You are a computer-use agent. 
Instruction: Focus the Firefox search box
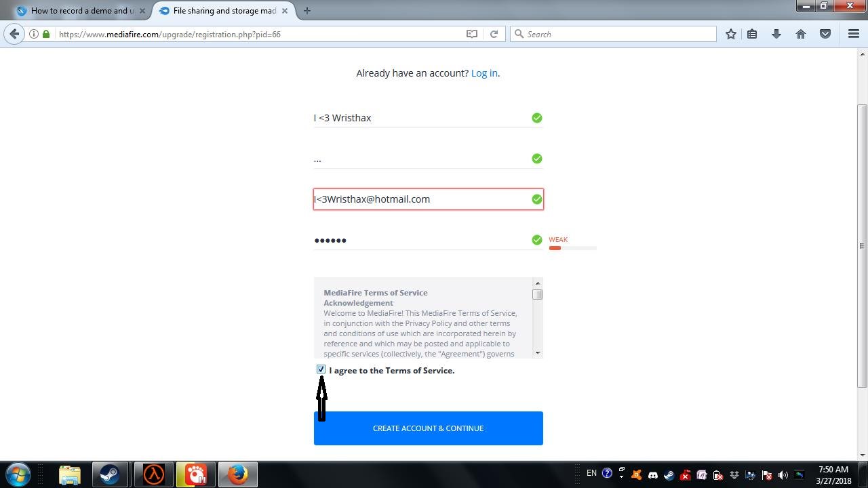coord(614,34)
